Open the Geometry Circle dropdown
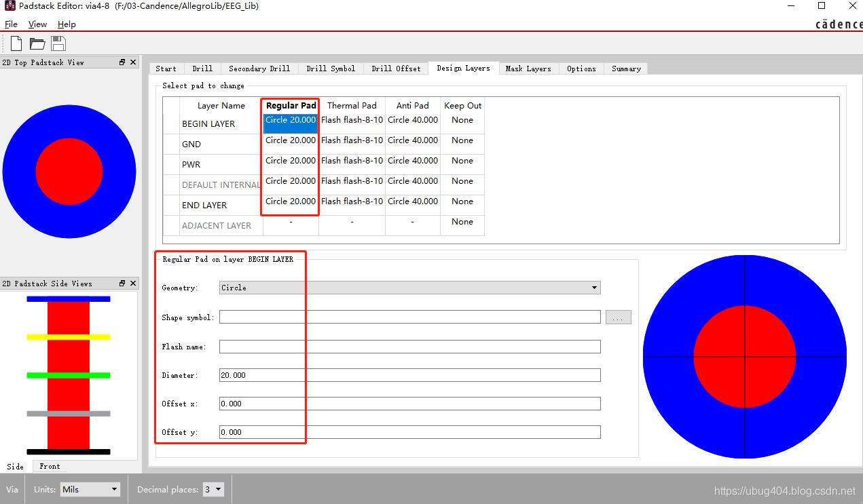This screenshot has width=863, height=504. (409, 288)
